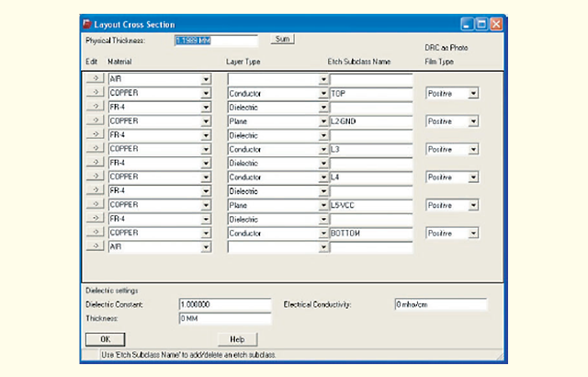
Task: Click the BOTTOM etch subclass name field
Action: coord(371,234)
